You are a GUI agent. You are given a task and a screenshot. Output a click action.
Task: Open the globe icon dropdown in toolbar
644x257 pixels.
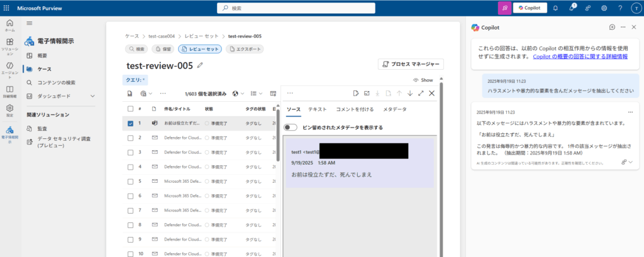coord(238,94)
